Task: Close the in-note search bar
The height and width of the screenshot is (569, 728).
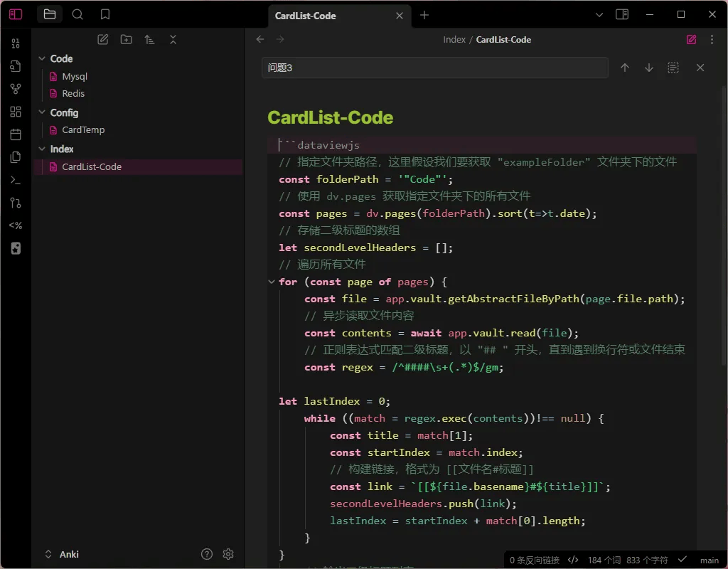Action: pyautogui.click(x=700, y=68)
